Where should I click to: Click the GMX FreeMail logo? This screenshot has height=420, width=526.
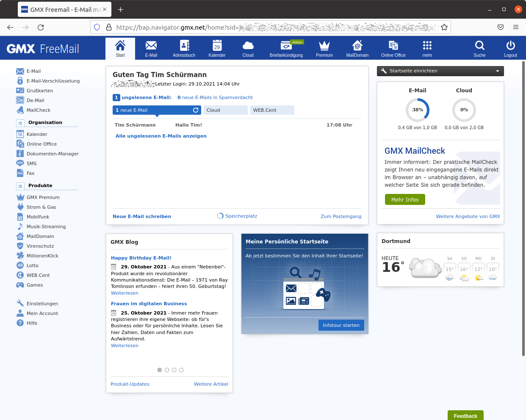click(x=43, y=49)
